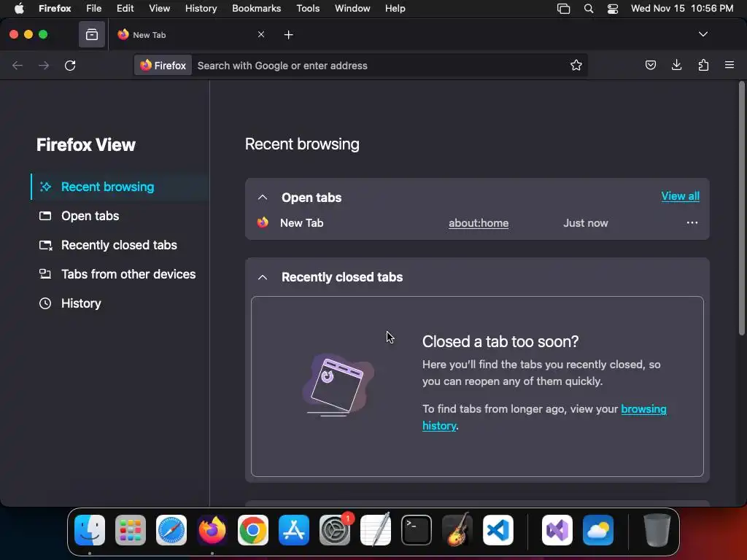Open the Weather app dock icon
This screenshot has width=747, height=560.
tap(598, 530)
